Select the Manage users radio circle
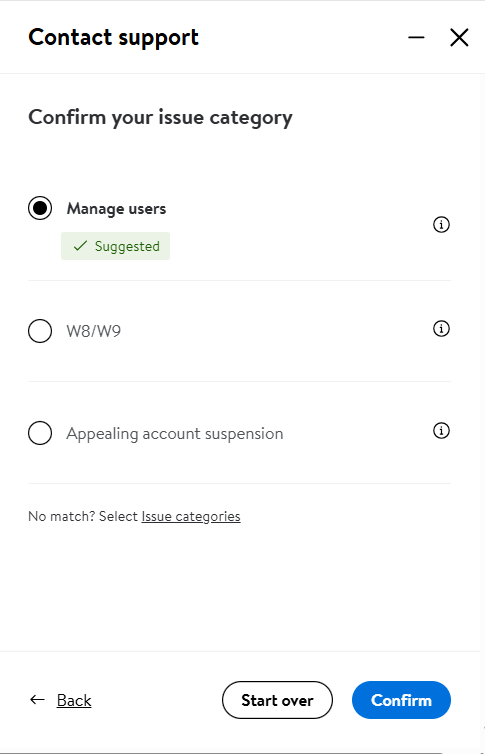This screenshot has height=754, width=485. coord(40,208)
